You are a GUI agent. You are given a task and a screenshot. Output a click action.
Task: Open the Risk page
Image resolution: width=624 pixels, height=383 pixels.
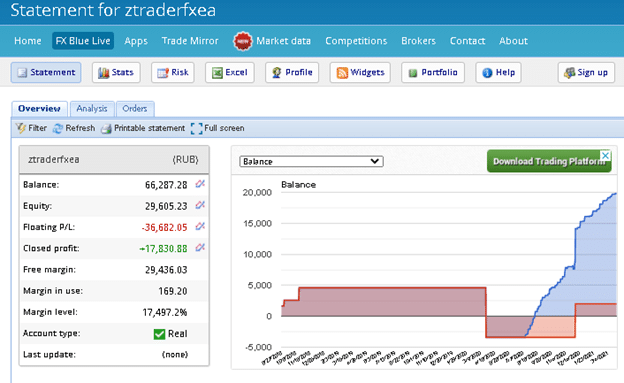pos(173,72)
